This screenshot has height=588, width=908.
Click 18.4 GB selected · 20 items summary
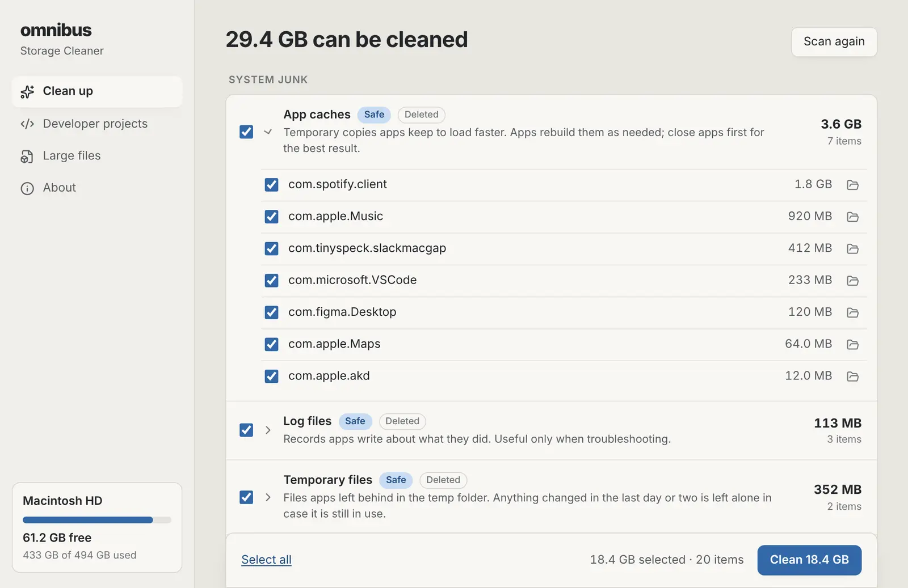coord(667,560)
